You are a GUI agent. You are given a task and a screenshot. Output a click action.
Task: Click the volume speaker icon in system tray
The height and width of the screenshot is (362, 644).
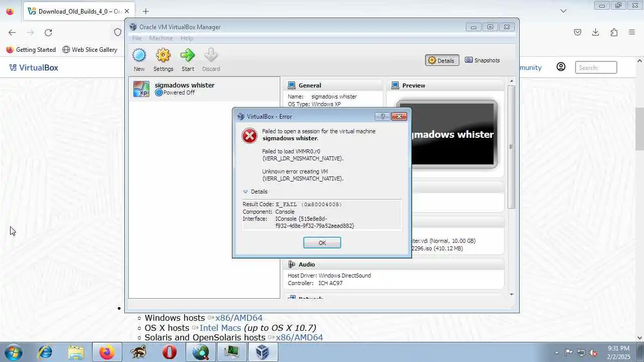coord(594,352)
